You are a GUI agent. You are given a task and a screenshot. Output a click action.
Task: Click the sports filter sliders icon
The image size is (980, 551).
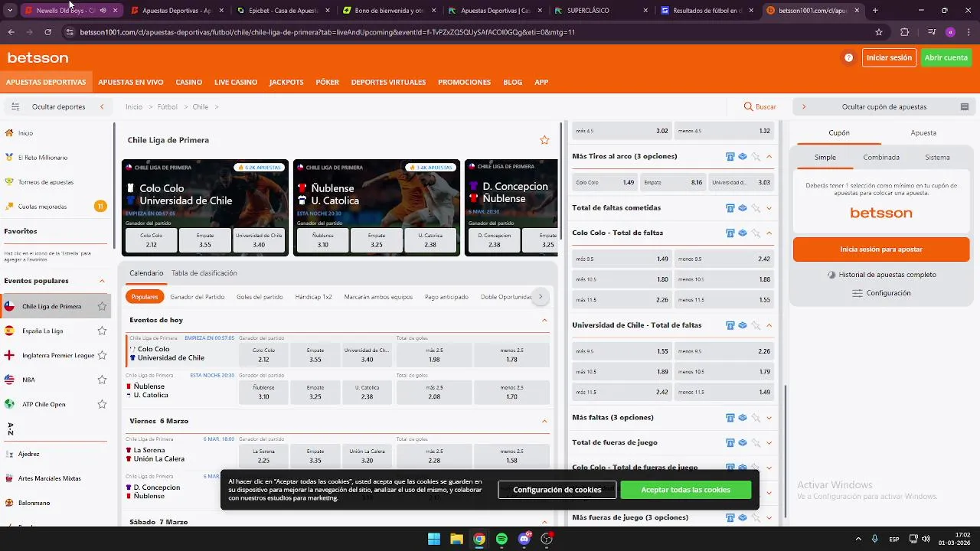pyautogui.click(x=15, y=106)
